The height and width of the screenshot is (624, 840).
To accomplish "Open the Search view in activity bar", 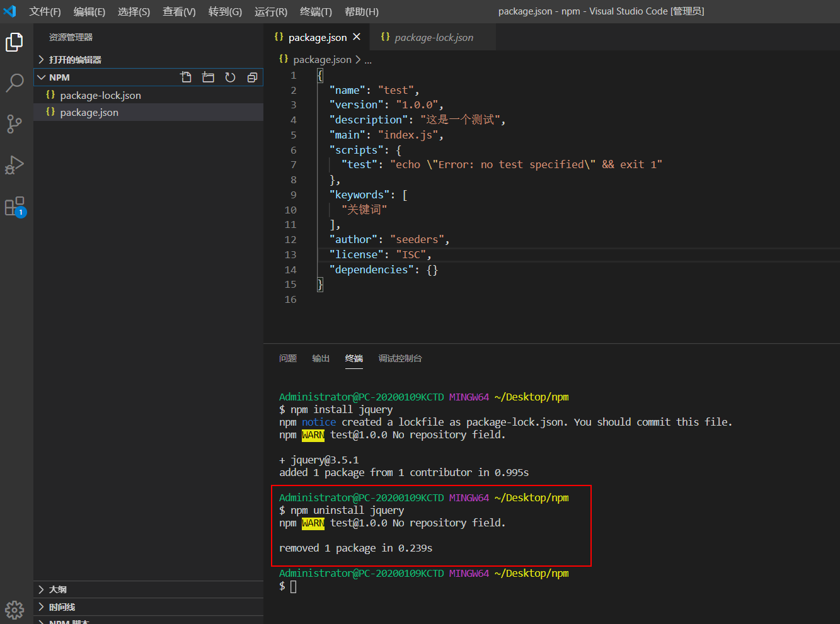I will pos(14,82).
